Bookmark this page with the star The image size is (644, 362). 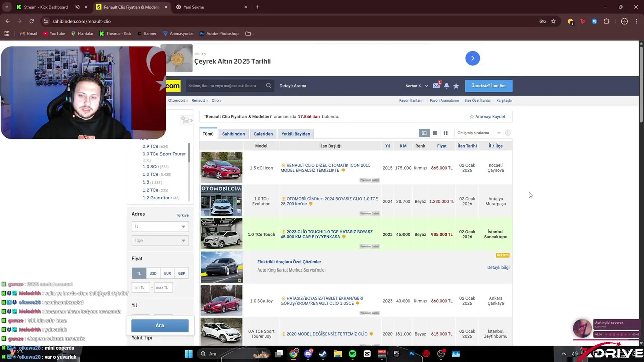pos(553,21)
